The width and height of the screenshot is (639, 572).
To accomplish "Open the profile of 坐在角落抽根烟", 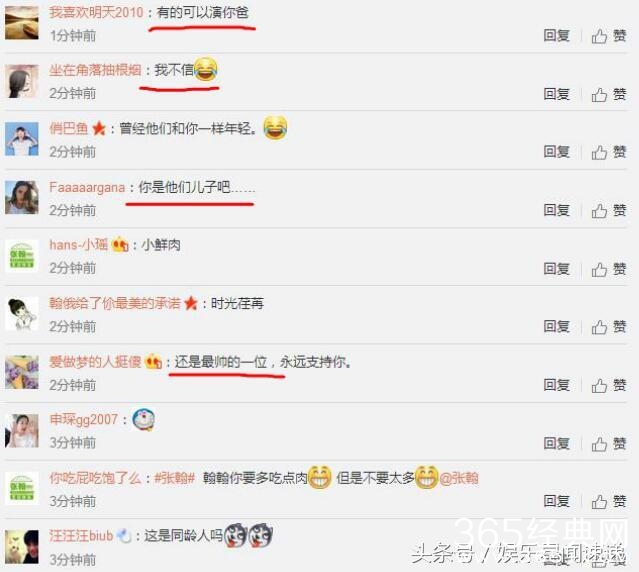I will point(95,70).
